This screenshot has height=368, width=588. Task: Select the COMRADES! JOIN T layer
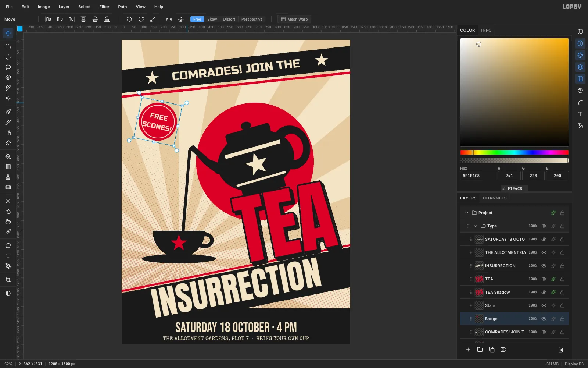514,332
